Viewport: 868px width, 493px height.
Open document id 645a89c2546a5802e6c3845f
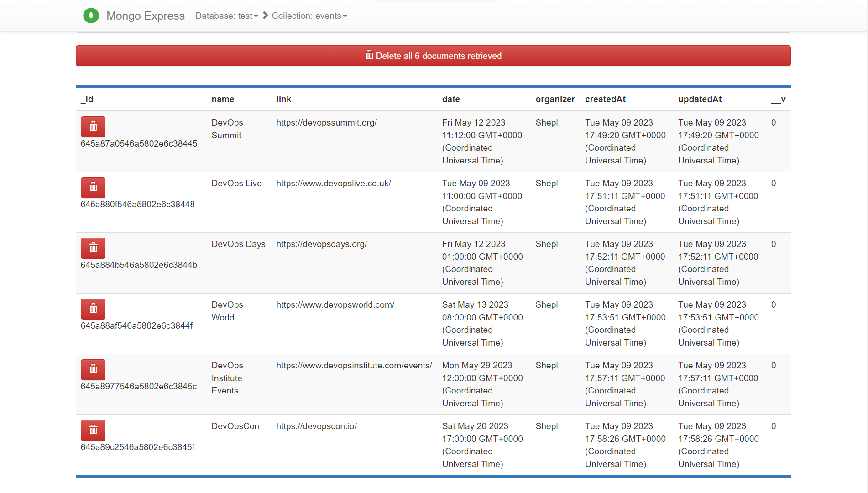[138, 447]
